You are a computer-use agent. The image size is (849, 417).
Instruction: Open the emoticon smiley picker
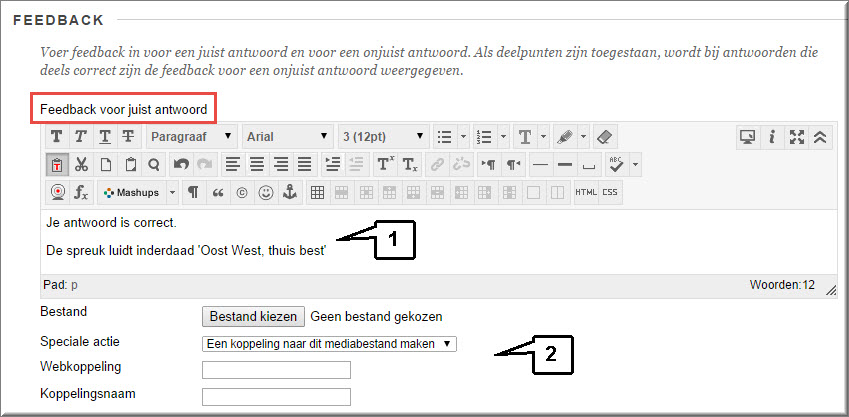[x=266, y=193]
